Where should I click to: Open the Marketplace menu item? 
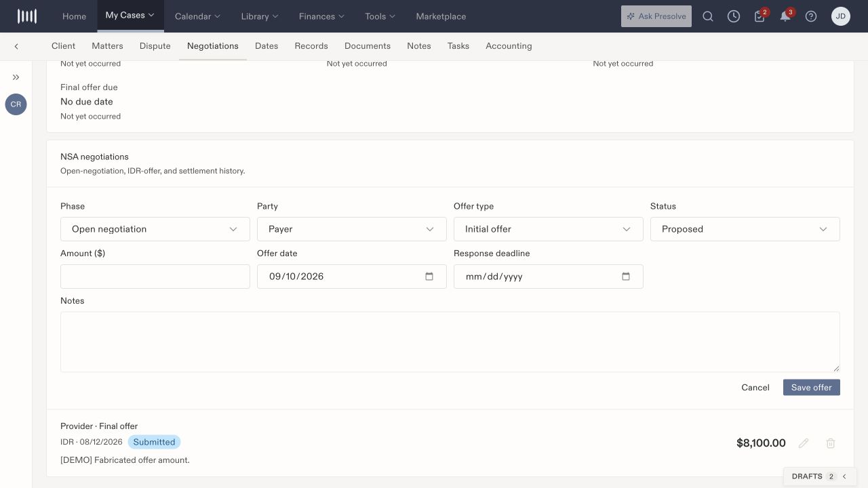(x=441, y=16)
